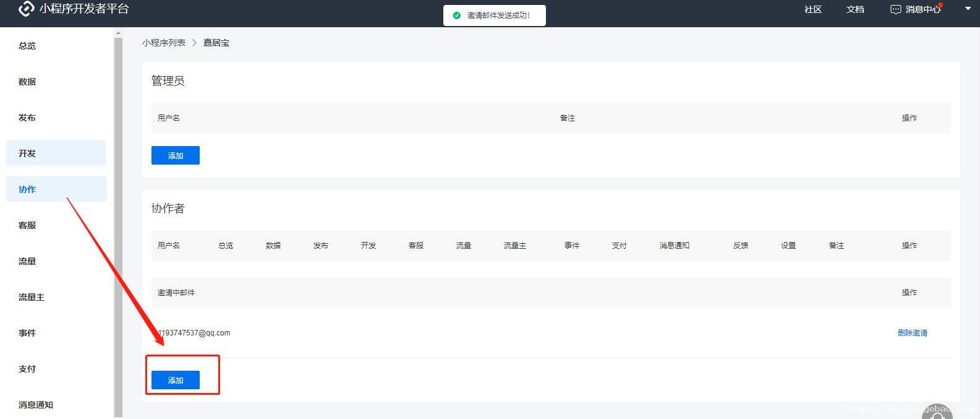Viewport: 980px width, 419px height.
Task: Open 支付 in the sidebar
Action: tap(27, 369)
